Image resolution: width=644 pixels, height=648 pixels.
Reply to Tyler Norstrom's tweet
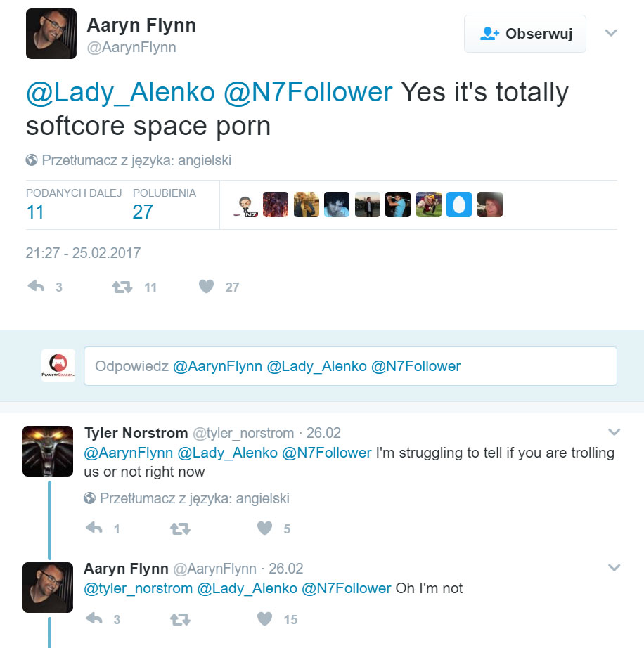(94, 529)
